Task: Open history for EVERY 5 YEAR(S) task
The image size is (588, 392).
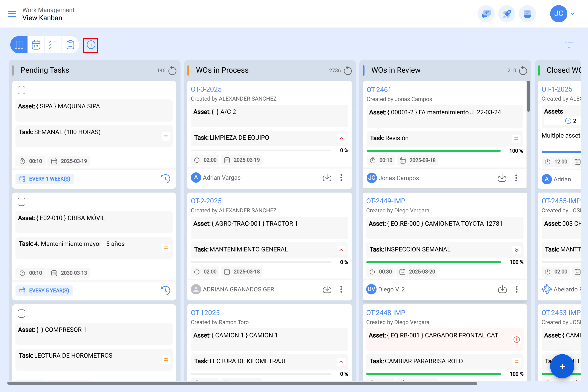Action: pos(165,291)
